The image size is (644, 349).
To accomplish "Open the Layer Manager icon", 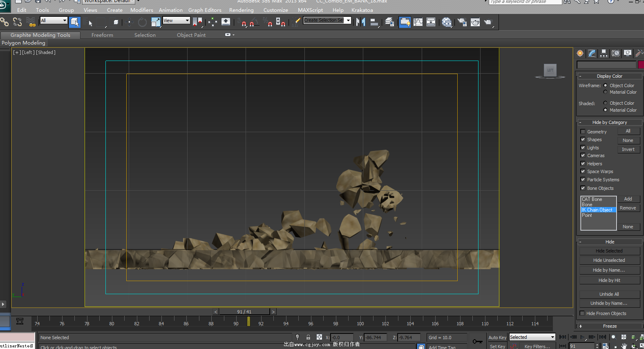I will [x=389, y=22].
